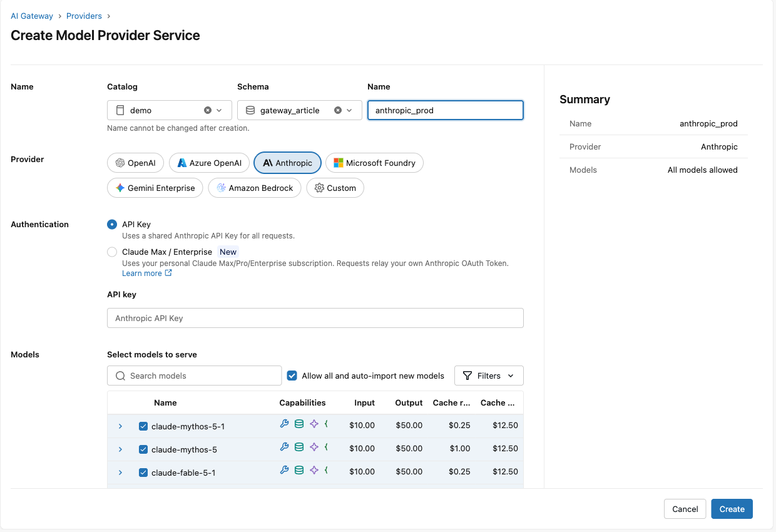Screen dimensions: 776x532
Task: Expand the claude-fable-5-1 row
Action: point(121,473)
